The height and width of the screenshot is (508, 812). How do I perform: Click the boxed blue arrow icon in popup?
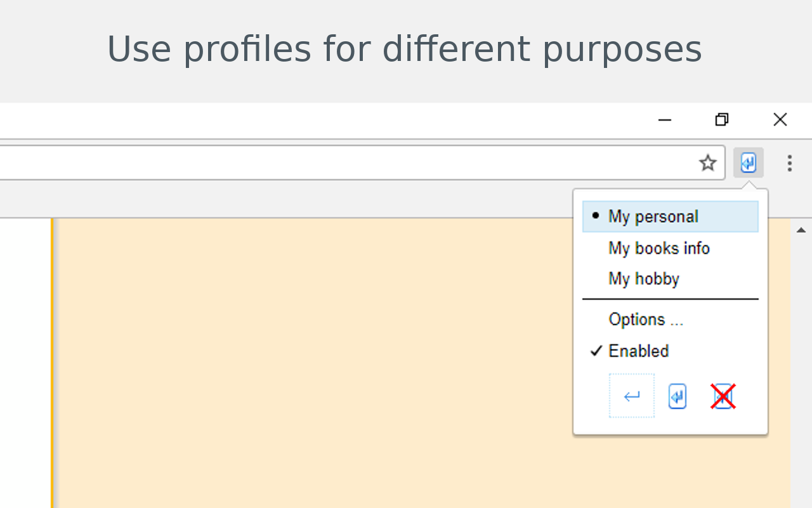678,397
